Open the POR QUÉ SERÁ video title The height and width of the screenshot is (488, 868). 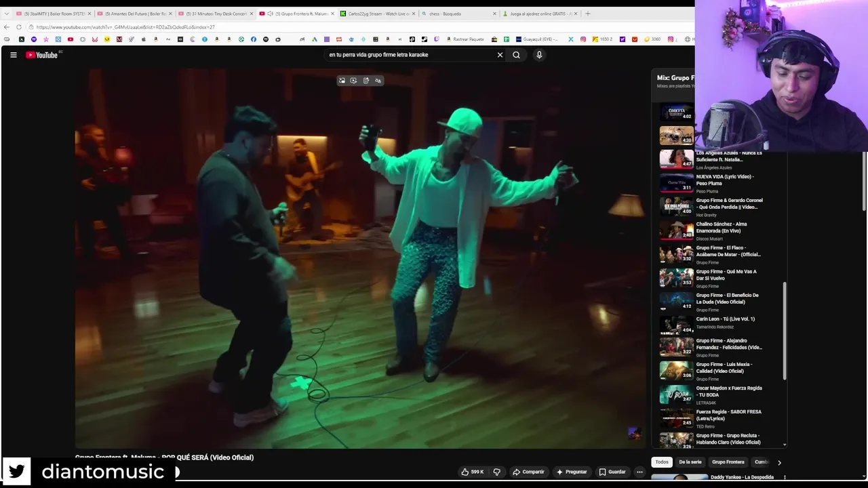tap(164, 457)
